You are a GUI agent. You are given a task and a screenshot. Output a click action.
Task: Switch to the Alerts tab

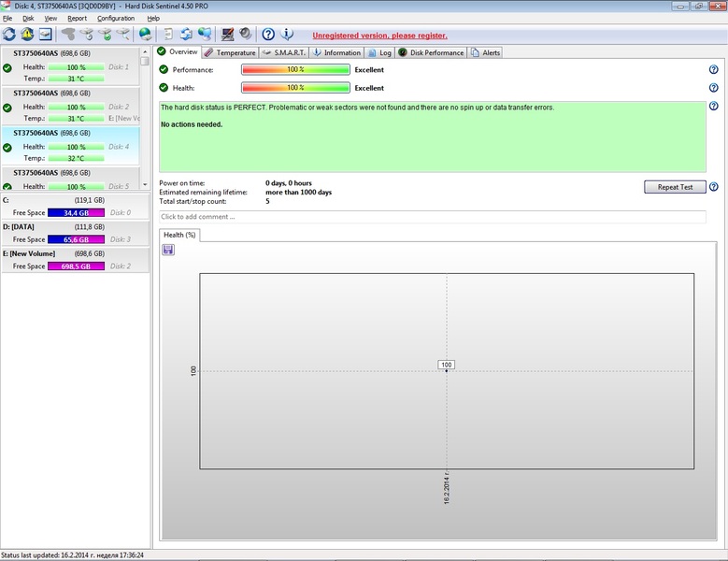point(485,52)
